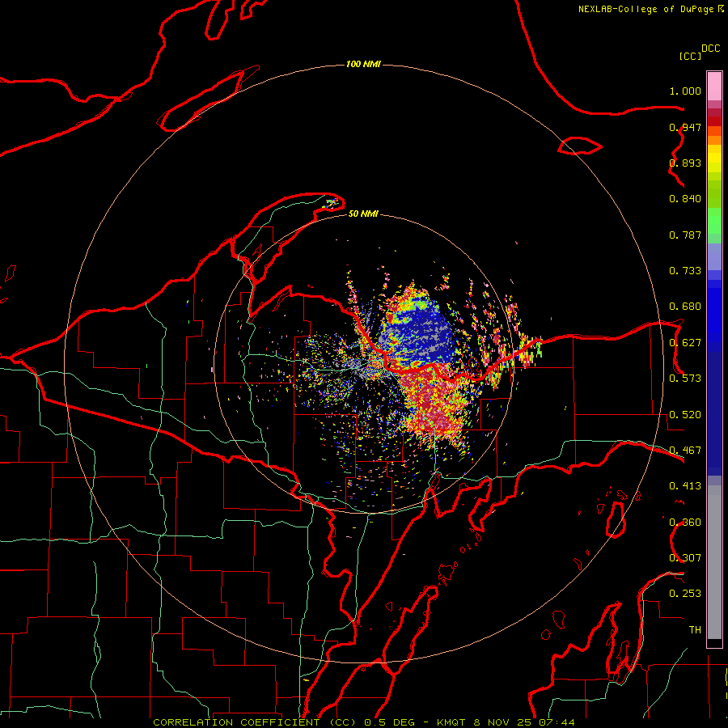
Task: Pick the pink swatch at legend top
Action: pos(714,87)
